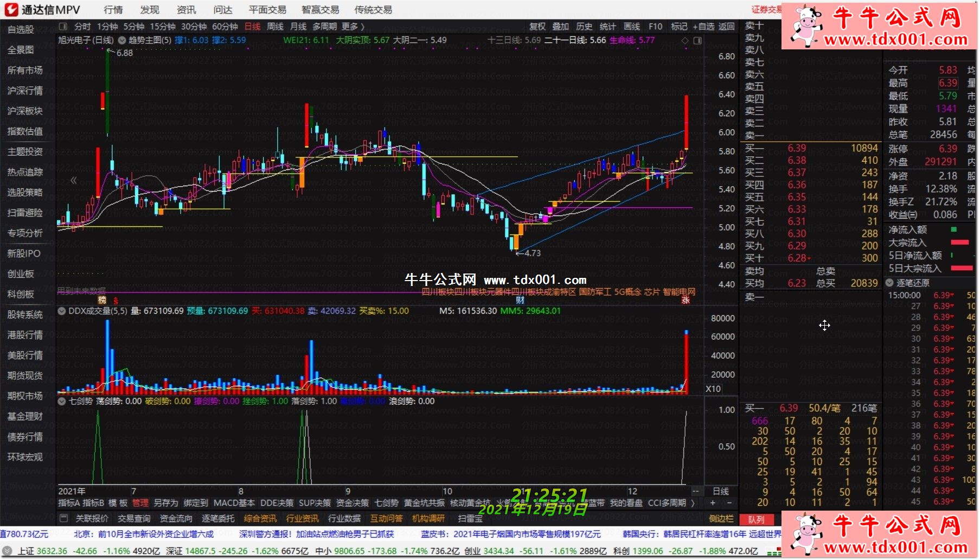Select the MACD基本 indicator tab

point(234,503)
